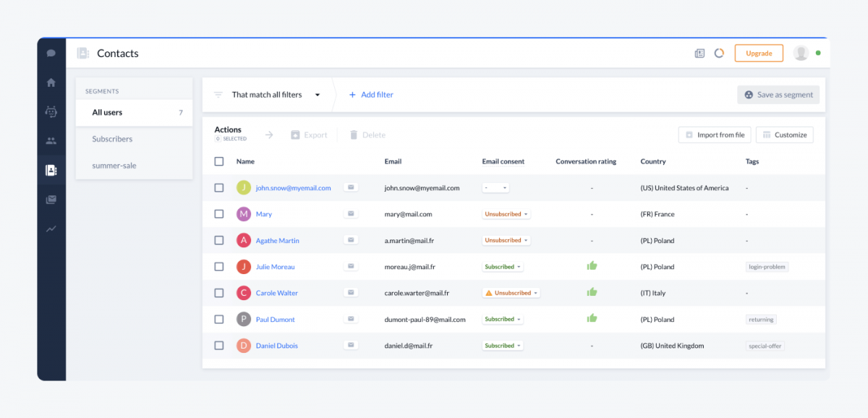The width and height of the screenshot is (868, 418).
Task: Click the filter lines icon
Action: 218,95
